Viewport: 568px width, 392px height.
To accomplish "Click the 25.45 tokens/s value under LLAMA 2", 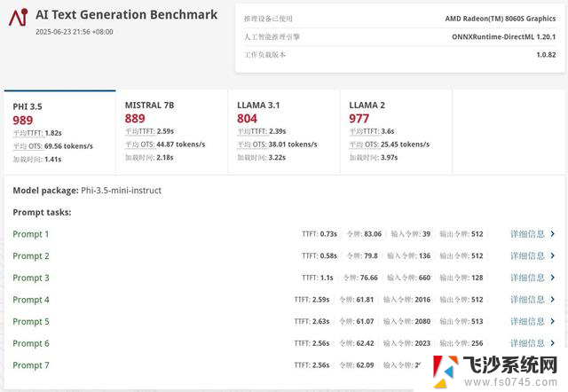I will point(405,145).
